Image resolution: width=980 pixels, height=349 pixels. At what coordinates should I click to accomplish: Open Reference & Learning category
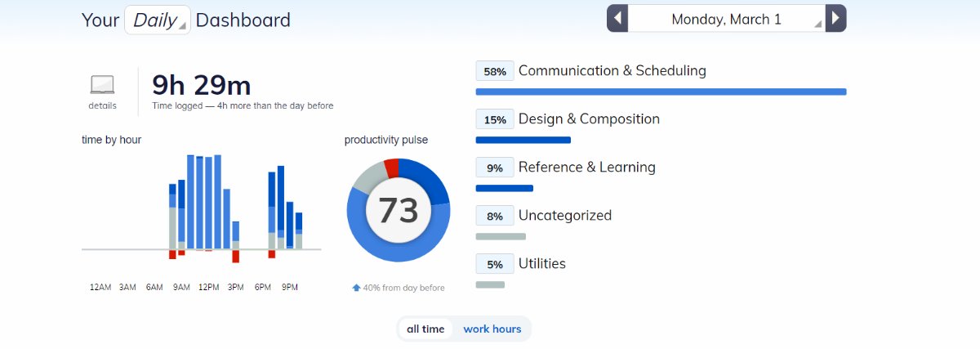(x=586, y=168)
